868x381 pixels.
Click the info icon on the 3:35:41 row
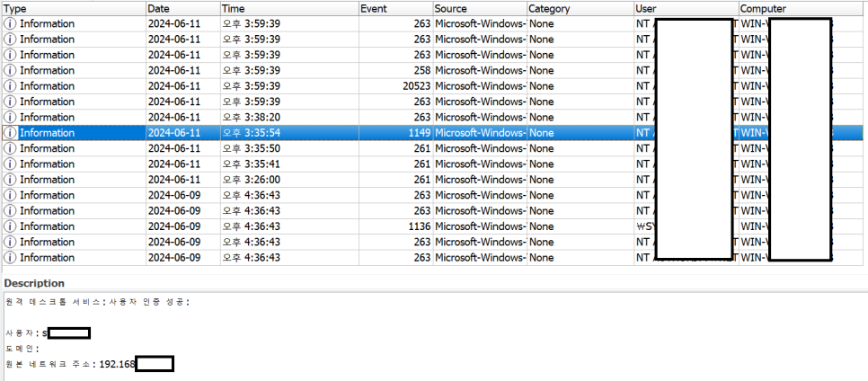[x=10, y=164]
